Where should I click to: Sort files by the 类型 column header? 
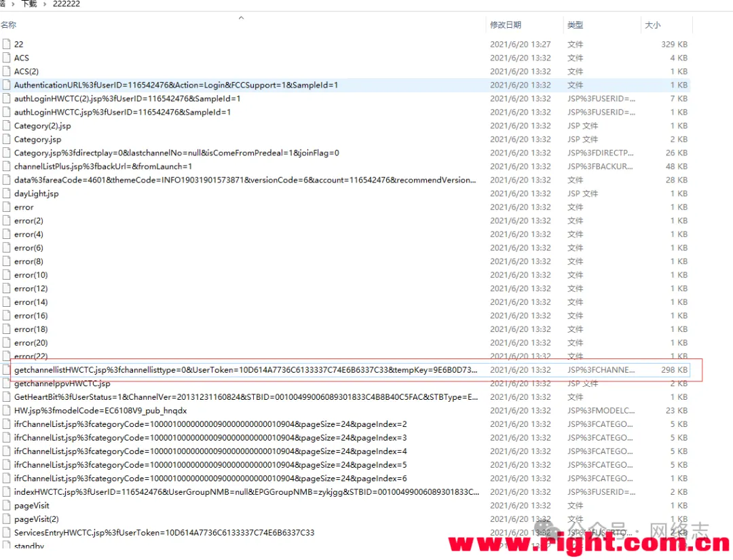[x=575, y=25]
